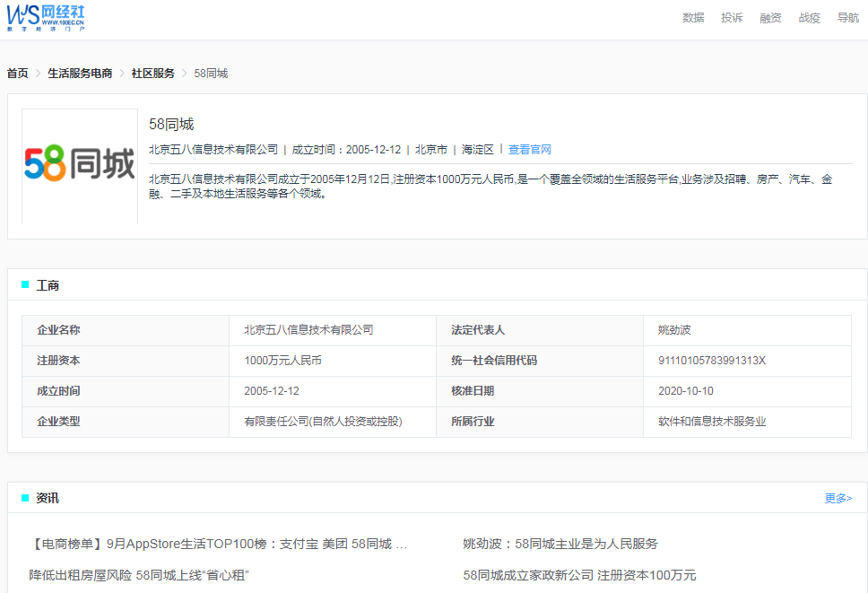Open news 【电商榜单】9月AppStore生活TOP100榜
The height and width of the screenshot is (593, 868).
click(x=218, y=544)
